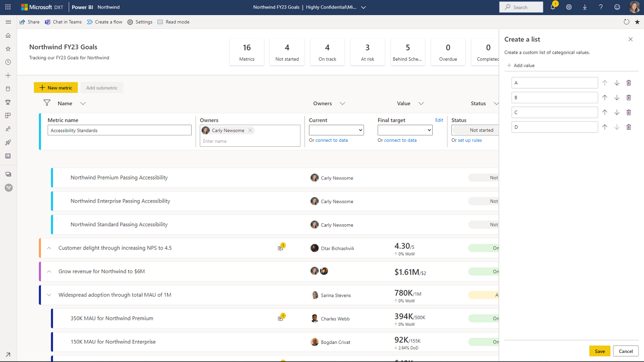Open Favorites star in left sidebar
The width and height of the screenshot is (644, 362).
(8, 49)
